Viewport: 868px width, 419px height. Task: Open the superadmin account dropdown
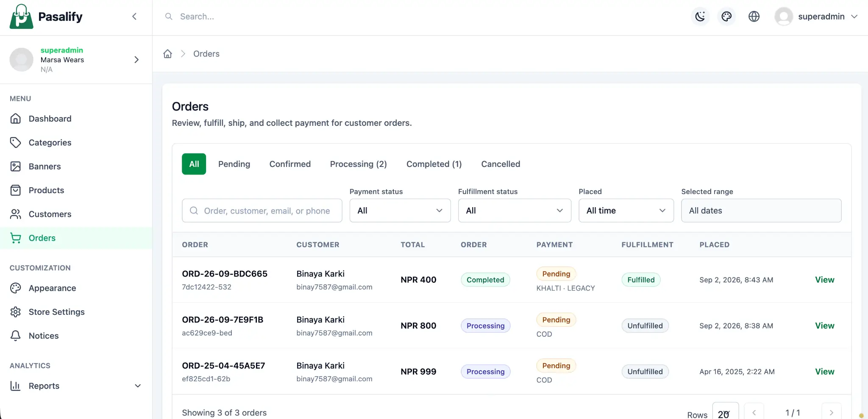[x=816, y=17]
